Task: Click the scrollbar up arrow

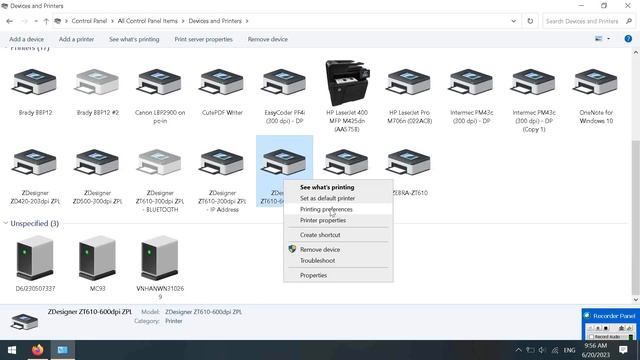Action: (636, 52)
